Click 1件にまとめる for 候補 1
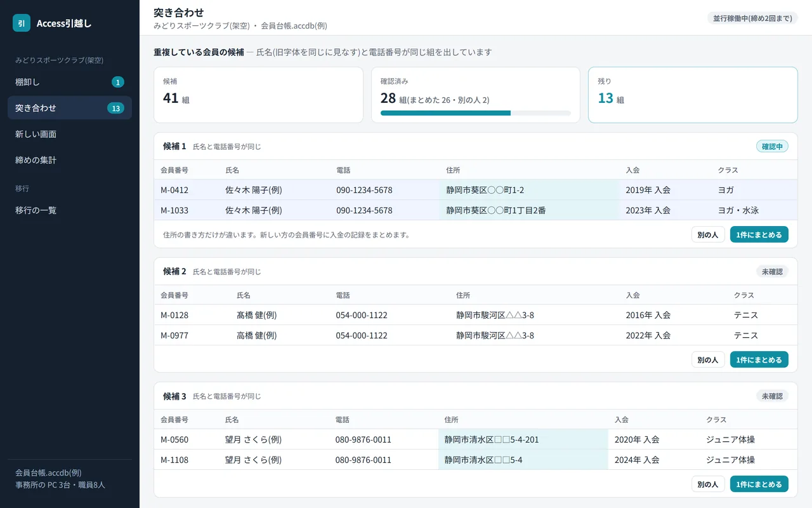 (759, 234)
